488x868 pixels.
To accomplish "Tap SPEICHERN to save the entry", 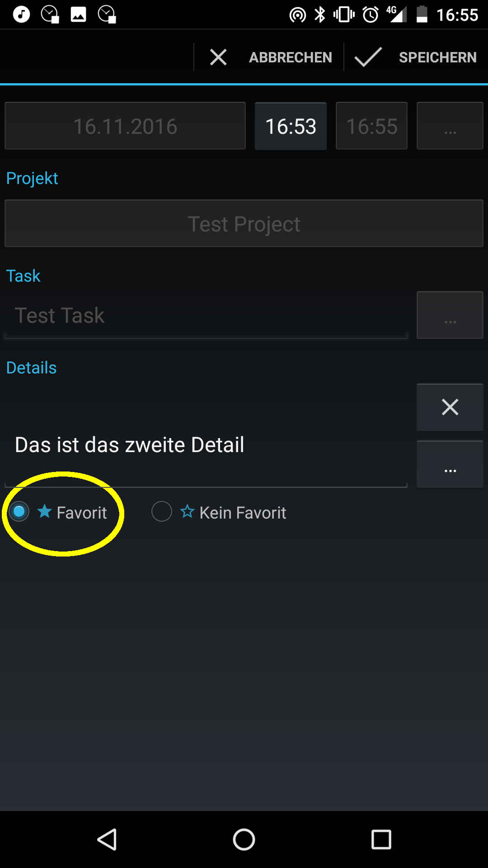I will click(438, 57).
